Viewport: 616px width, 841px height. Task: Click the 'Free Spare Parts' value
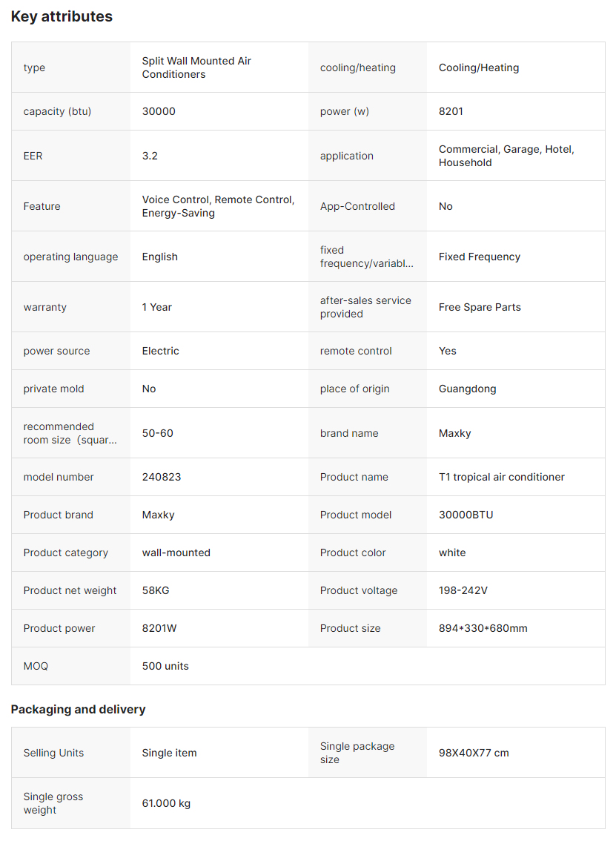pos(479,307)
